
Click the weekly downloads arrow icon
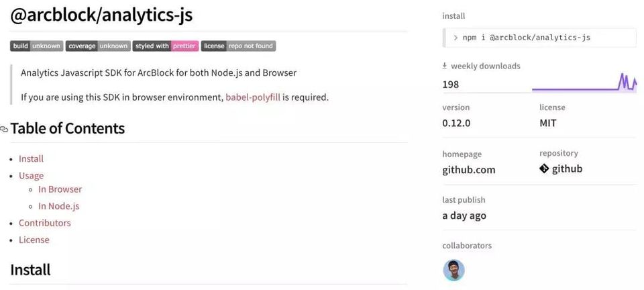pos(445,66)
